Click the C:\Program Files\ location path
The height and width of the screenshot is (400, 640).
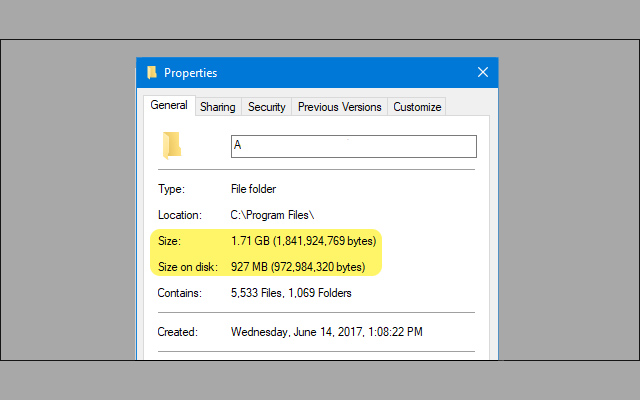[272, 215]
